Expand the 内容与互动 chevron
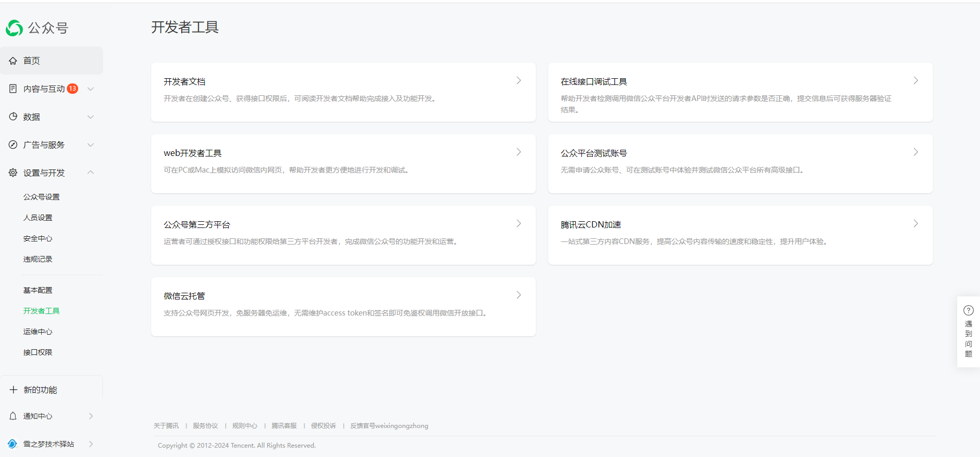 click(91, 89)
